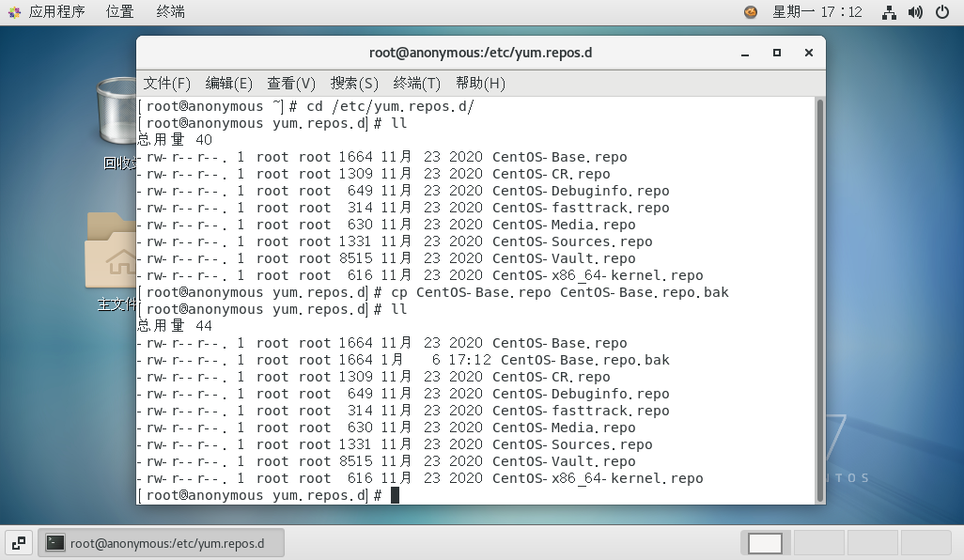Click the 'cd /etc/yum.repos.d/' command text
Viewport: 964px width, 560px height.
point(391,106)
